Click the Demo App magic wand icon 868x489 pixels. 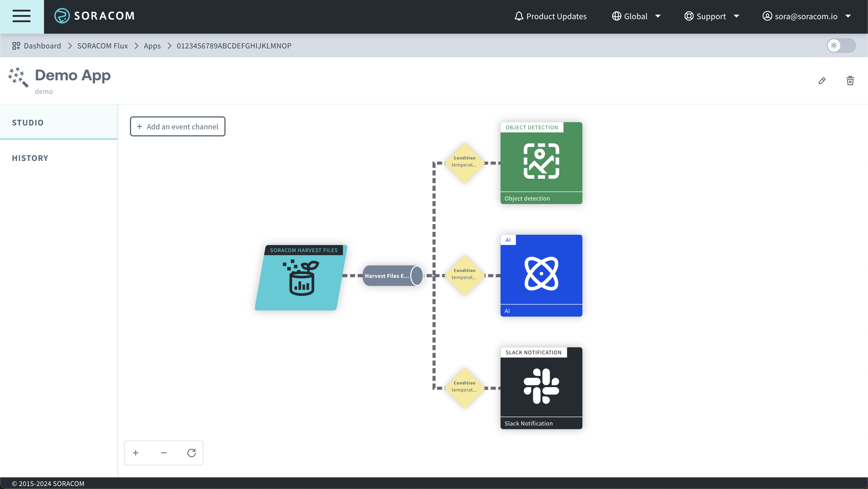click(18, 77)
